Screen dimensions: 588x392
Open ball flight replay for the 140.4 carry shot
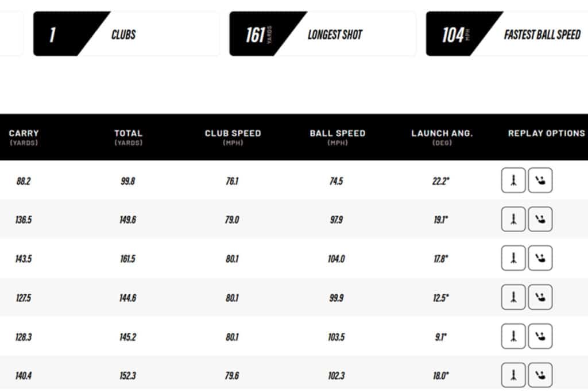point(513,375)
